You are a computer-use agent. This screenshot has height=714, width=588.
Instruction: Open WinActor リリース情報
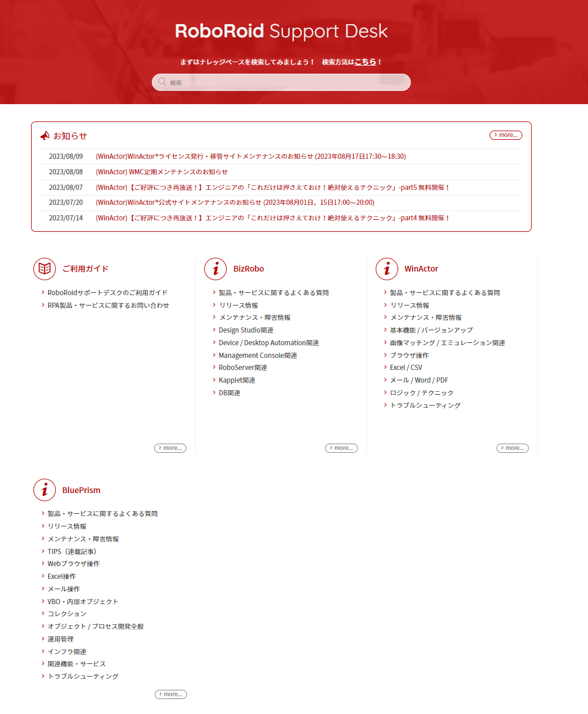pyautogui.click(x=410, y=306)
